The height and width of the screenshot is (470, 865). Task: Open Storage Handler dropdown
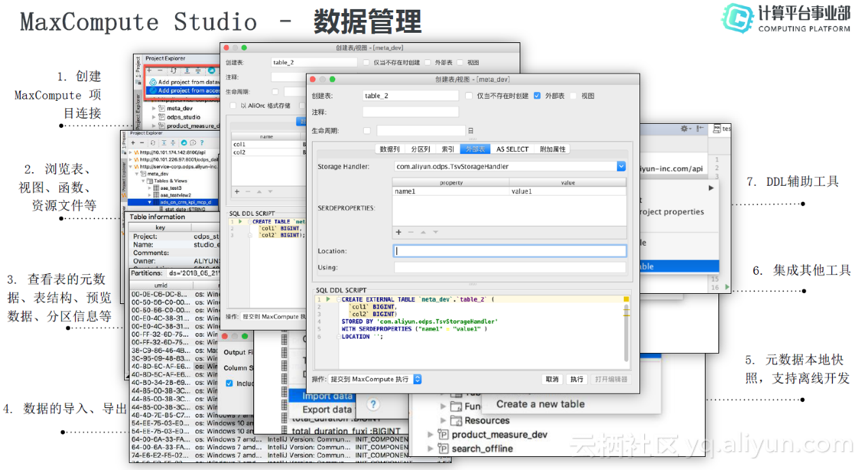(621, 166)
